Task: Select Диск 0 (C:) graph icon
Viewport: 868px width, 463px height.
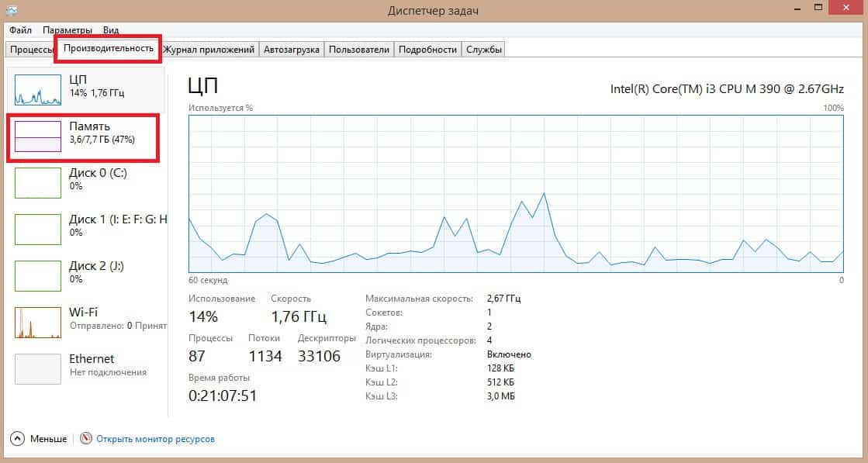Action: click(38, 182)
